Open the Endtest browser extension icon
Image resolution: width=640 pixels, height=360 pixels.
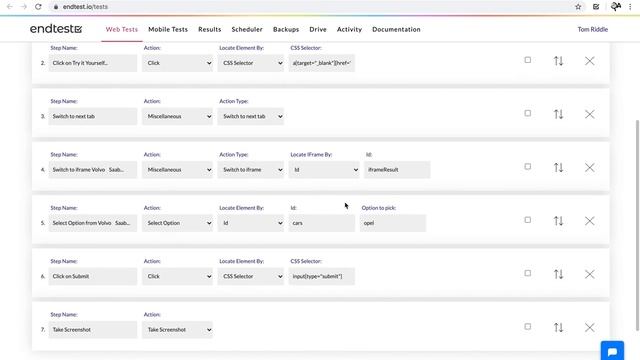596,7
